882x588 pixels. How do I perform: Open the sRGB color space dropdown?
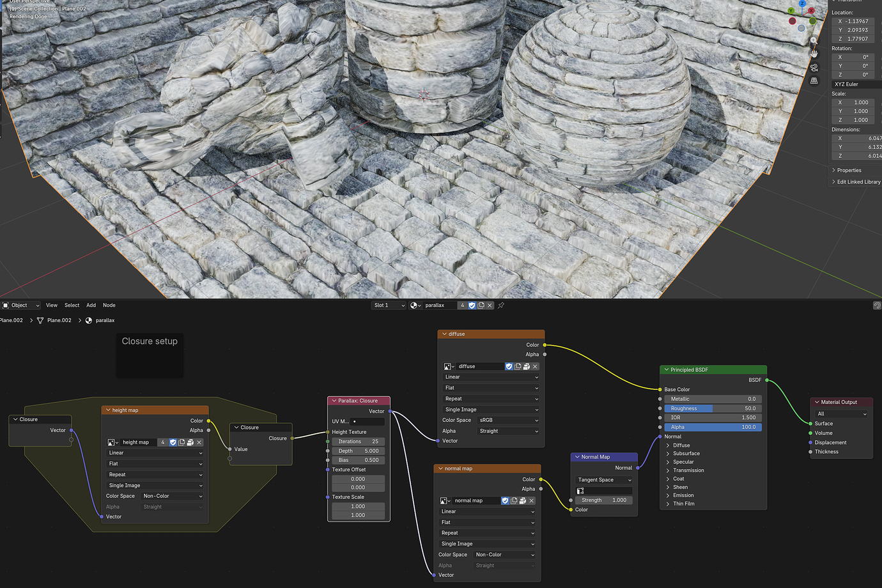point(509,421)
